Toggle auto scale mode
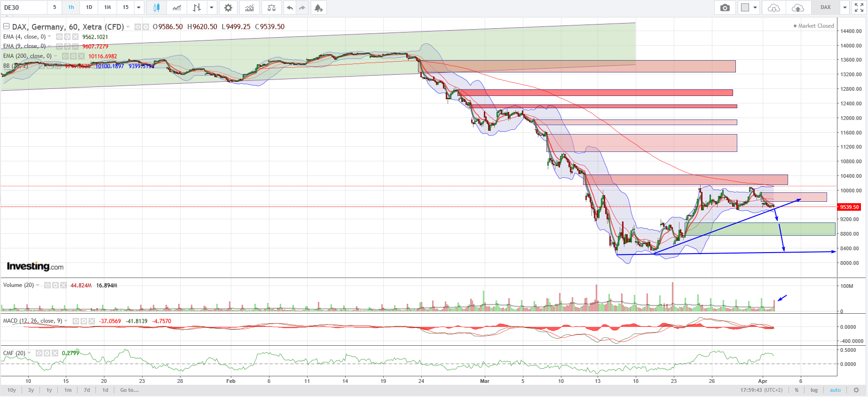Screen dimensions: 868x397 [x=835, y=390]
